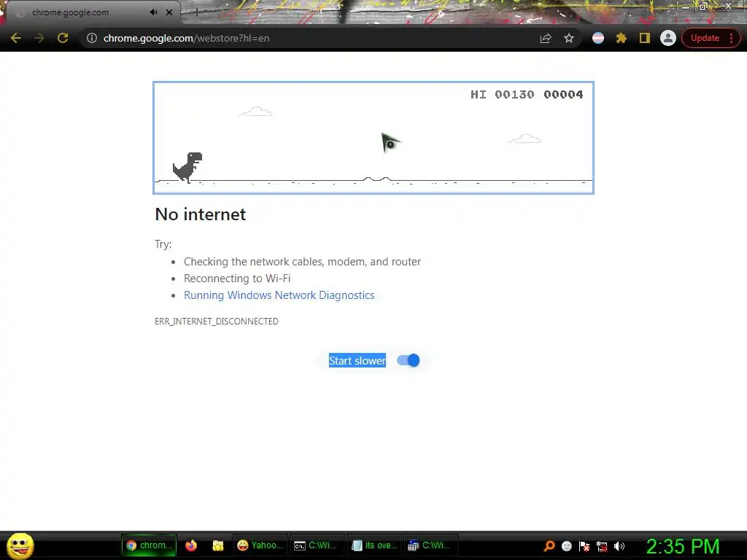Minimize the Chrome window
The image size is (747, 560).
point(686,7)
